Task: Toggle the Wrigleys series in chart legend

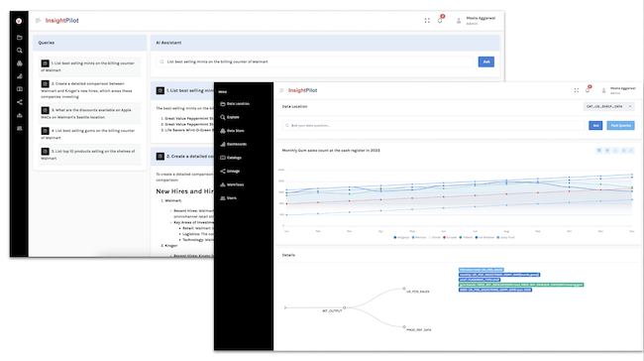Action: click(x=401, y=237)
